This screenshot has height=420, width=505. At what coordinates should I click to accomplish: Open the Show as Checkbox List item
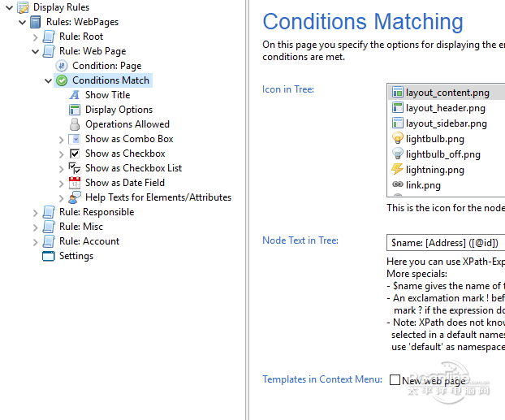(133, 168)
